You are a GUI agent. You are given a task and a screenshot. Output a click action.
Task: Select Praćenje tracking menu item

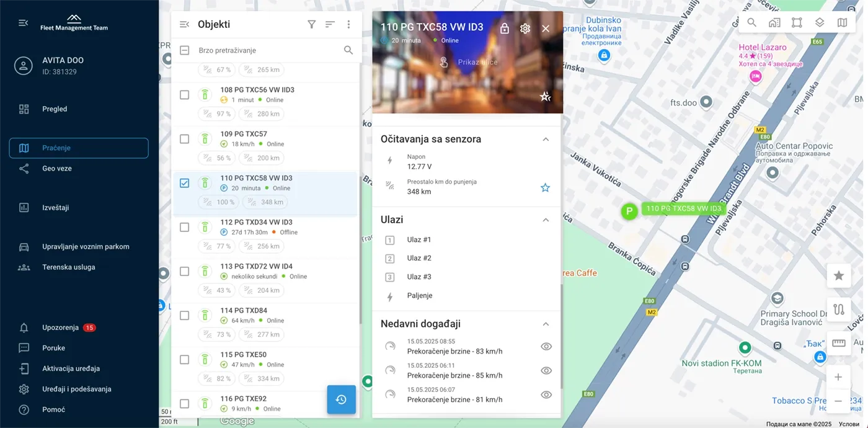pyautogui.click(x=79, y=148)
